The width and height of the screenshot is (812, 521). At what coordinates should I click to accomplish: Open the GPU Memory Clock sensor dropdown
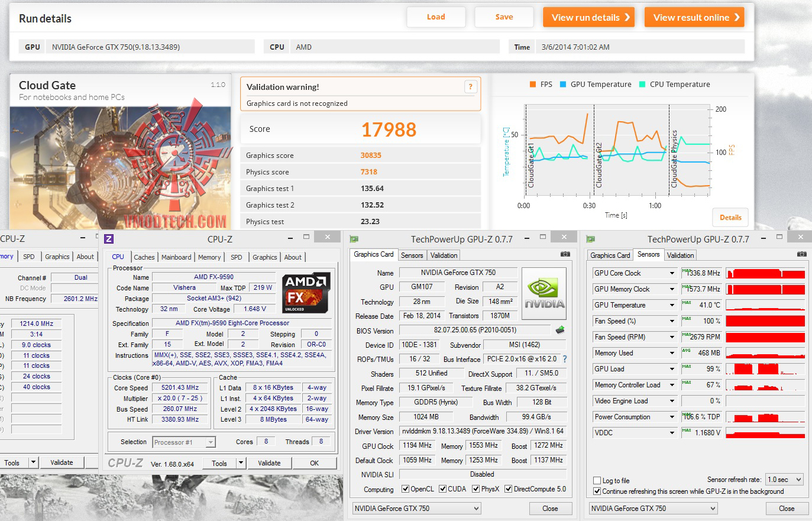pyautogui.click(x=672, y=289)
